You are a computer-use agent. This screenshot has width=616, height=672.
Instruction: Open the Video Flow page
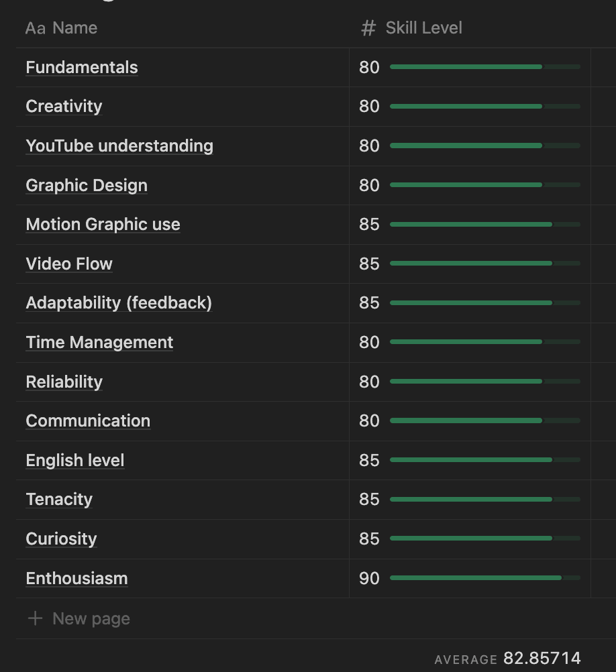click(x=69, y=264)
